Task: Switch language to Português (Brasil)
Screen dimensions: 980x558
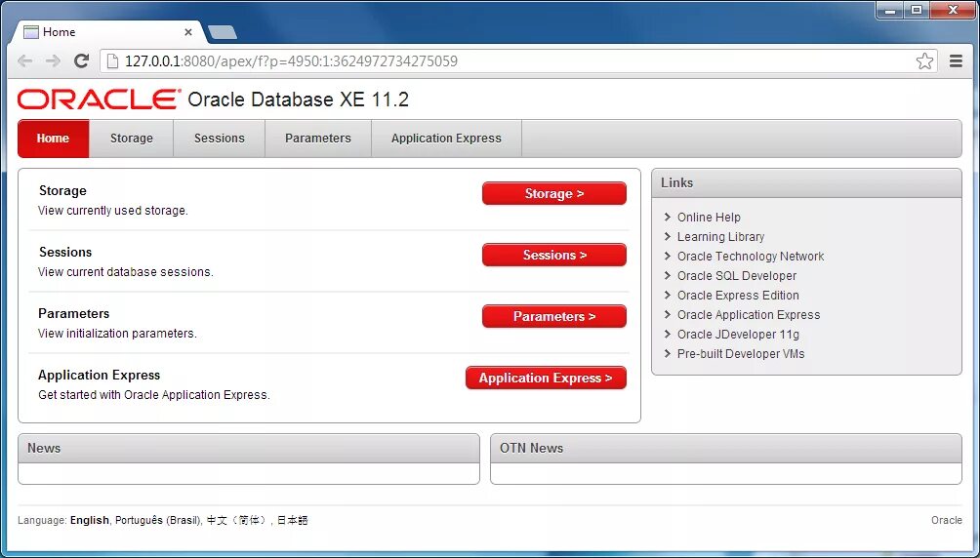Action: (x=158, y=520)
